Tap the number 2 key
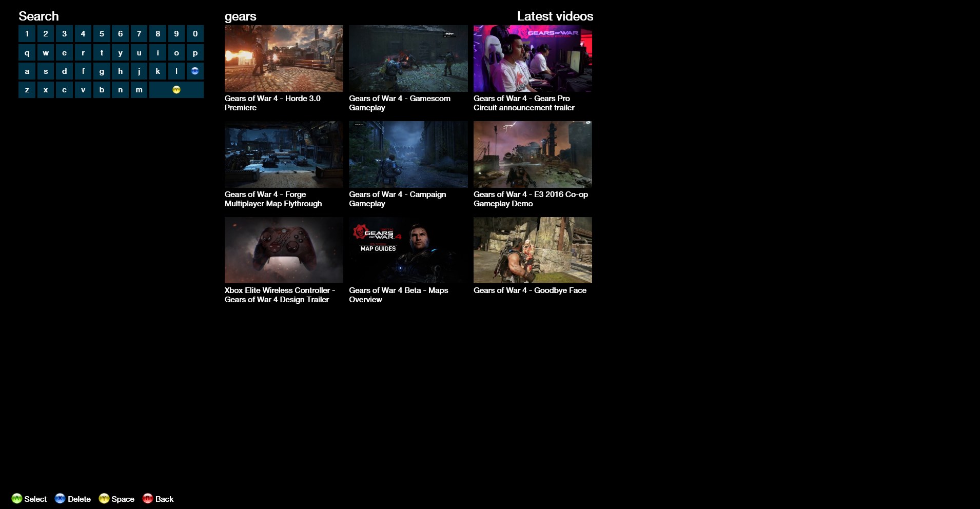This screenshot has height=509, width=980. pyautogui.click(x=46, y=34)
